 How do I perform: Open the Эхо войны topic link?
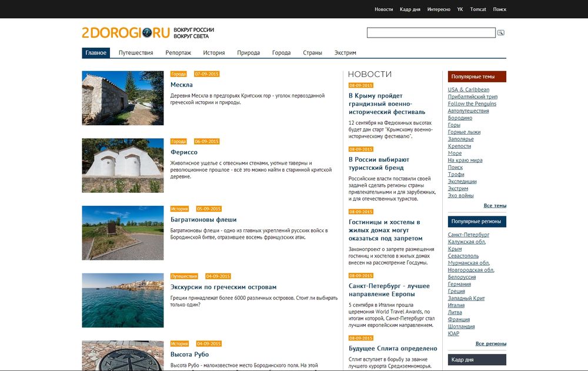460,196
